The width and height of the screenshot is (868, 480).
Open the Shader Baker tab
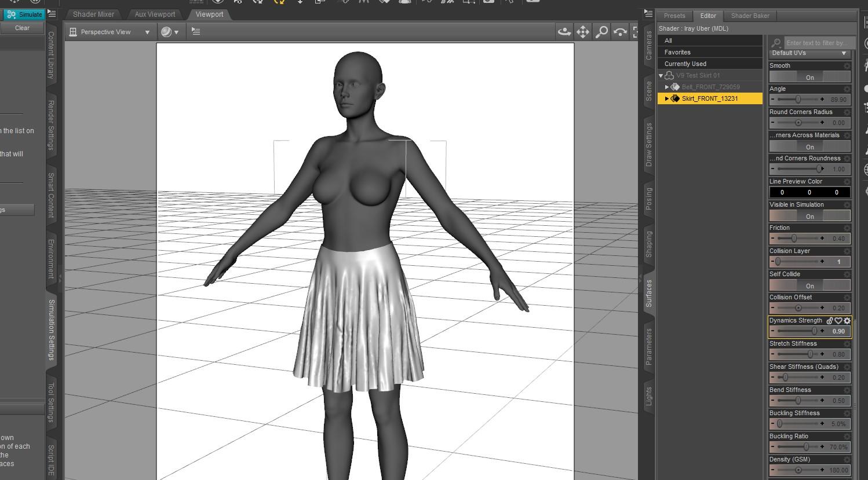750,16
